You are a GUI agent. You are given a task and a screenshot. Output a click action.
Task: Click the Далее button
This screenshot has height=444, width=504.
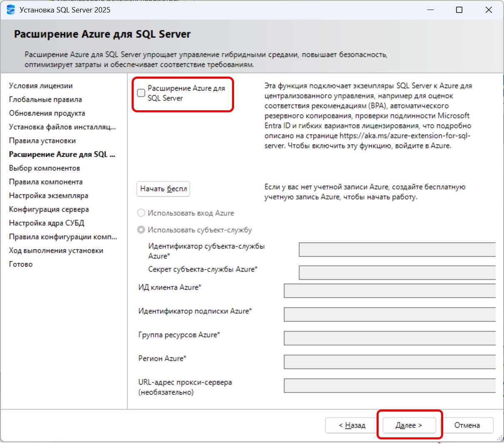pyautogui.click(x=409, y=425)
